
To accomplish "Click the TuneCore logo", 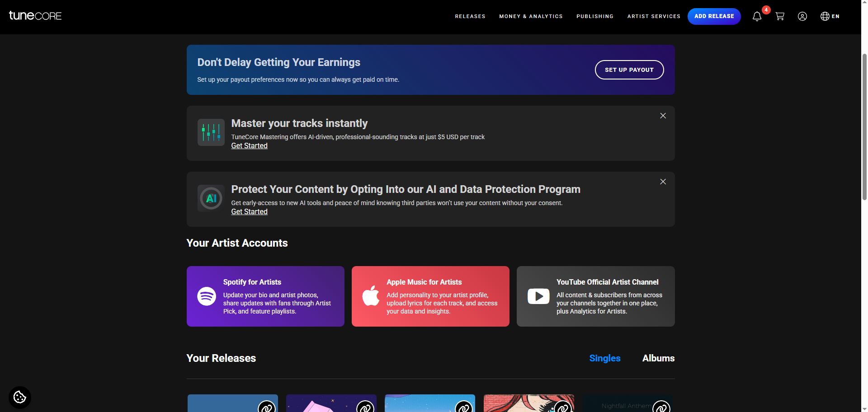I will coord(35,16).
